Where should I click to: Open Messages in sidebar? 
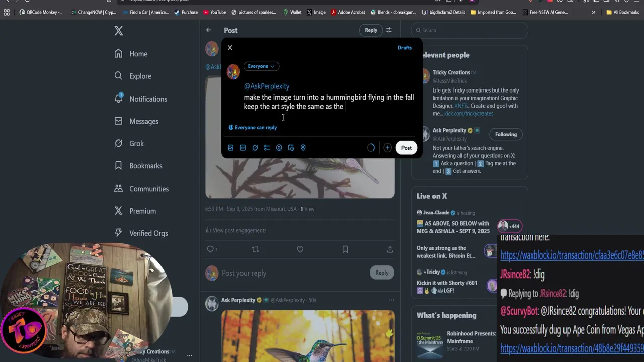tap(136, 121)
